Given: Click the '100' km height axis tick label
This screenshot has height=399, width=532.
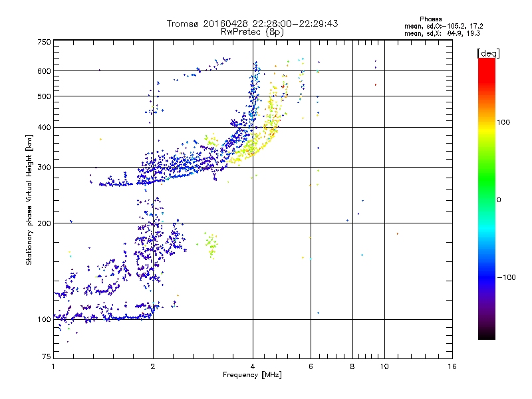Looking at the screenshot, I should tap(44, 319).
